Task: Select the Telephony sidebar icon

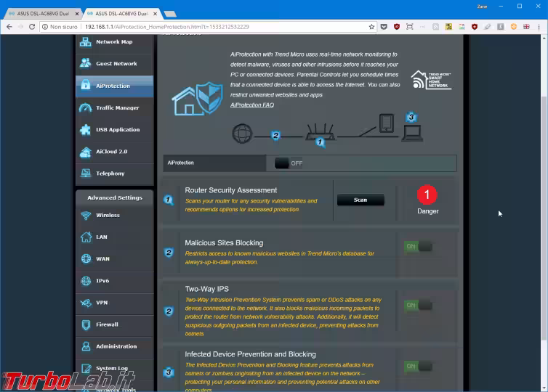Action: 86,173
